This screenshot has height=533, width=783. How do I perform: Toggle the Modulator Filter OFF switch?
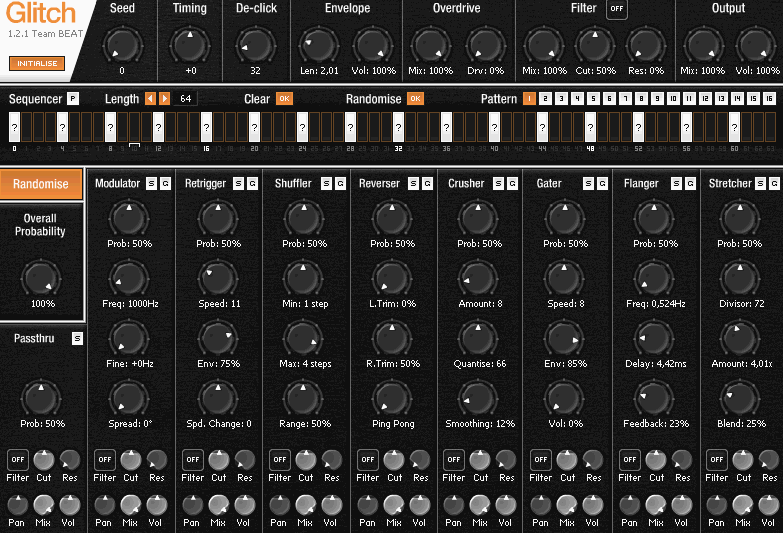pos(105,460)
